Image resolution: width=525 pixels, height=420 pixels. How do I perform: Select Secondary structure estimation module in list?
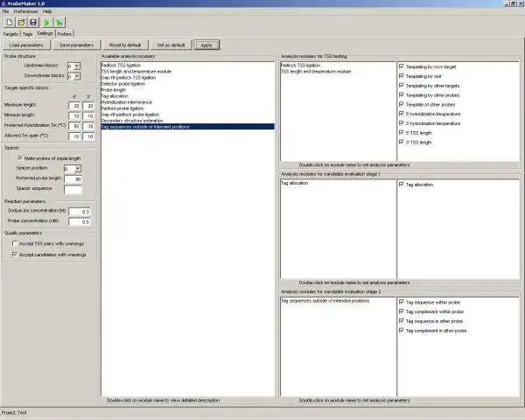click(132, 121)
